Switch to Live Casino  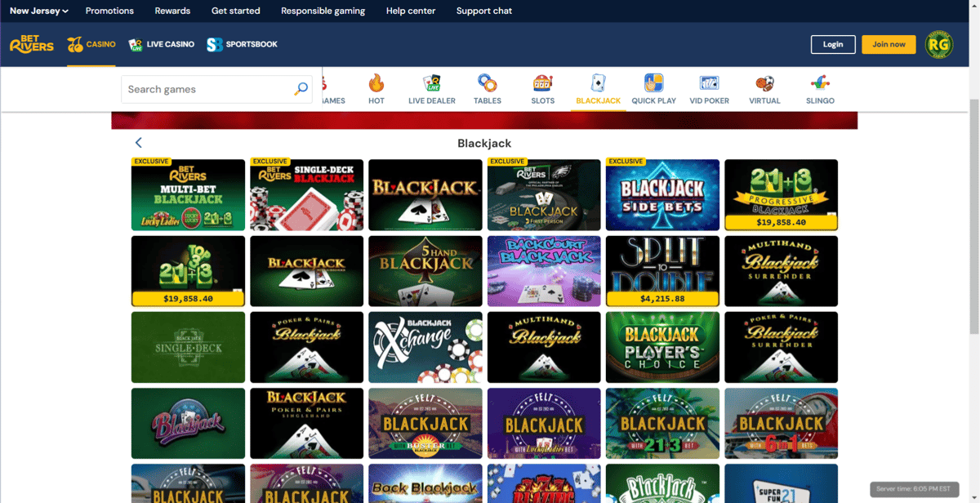(162, 44)
